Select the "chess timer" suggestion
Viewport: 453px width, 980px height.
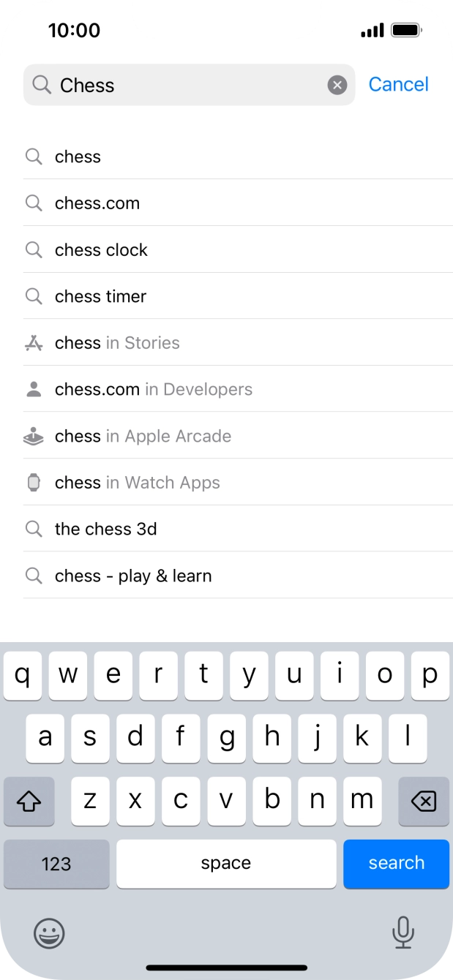100,296
